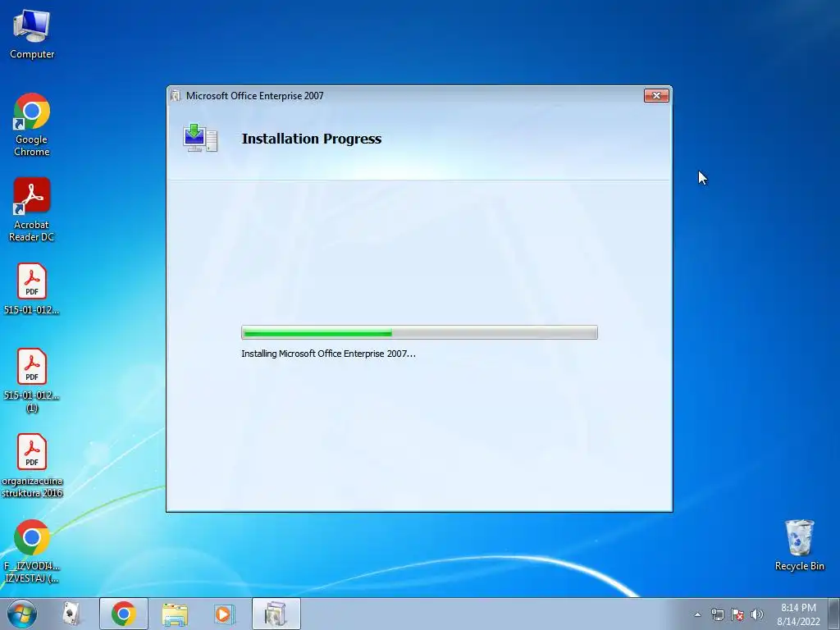The image size is (840, 630).
Task: Open the network status tray icon
Action: (717, 614)
